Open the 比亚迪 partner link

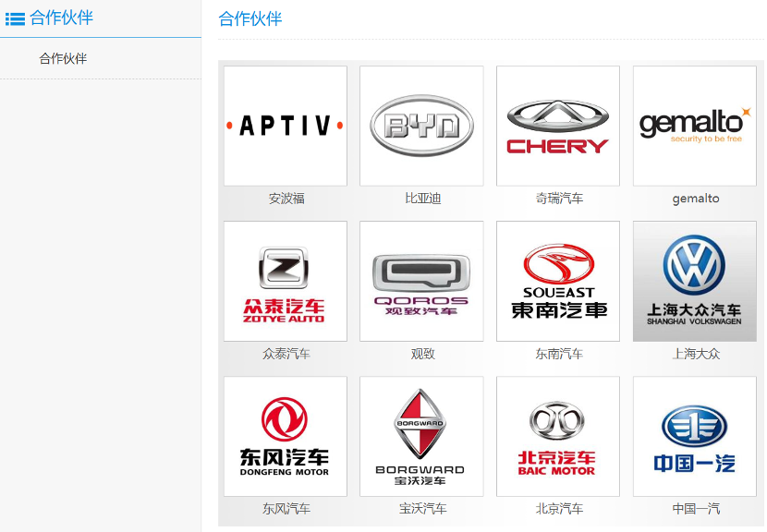point(423,199)
